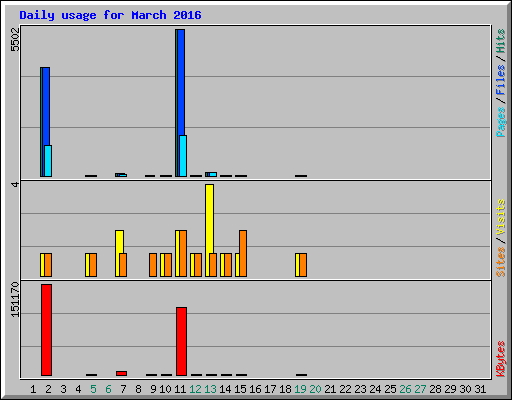
Task: Click green weekend day label 13
Action: [210, 389]
